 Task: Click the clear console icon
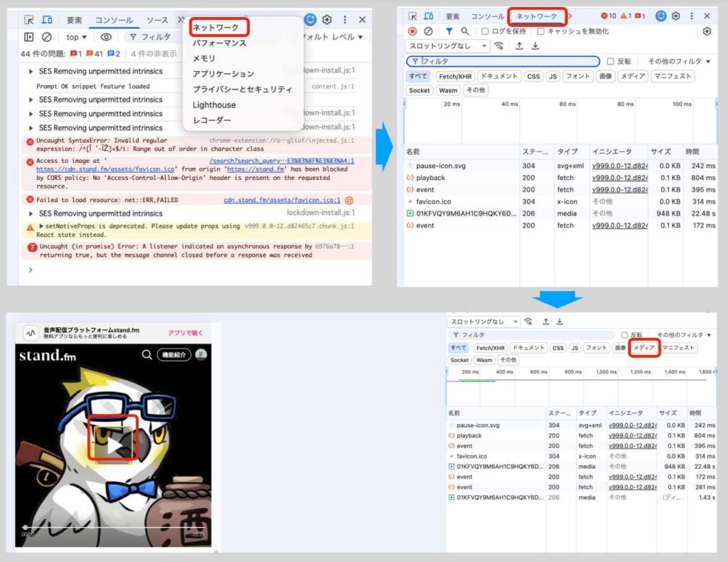(x=47, y=37)
